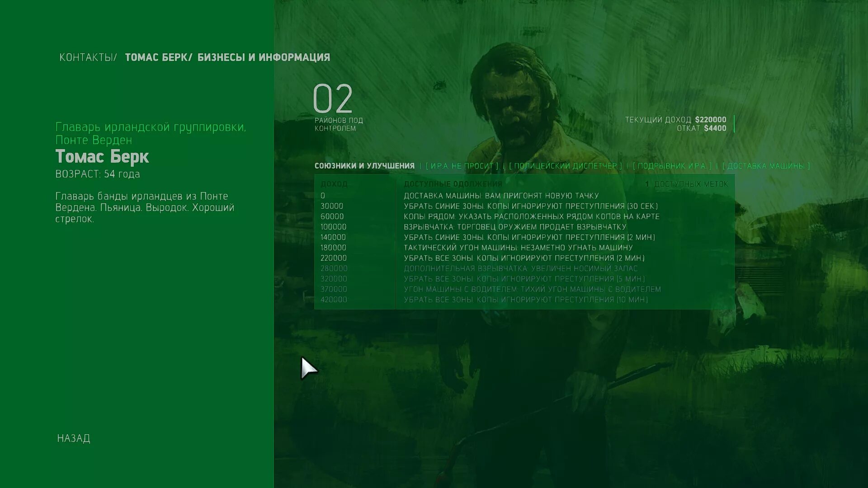868x488 pixels.
Task: Select the 220000 income favor row
Action: tap(524, 258)
